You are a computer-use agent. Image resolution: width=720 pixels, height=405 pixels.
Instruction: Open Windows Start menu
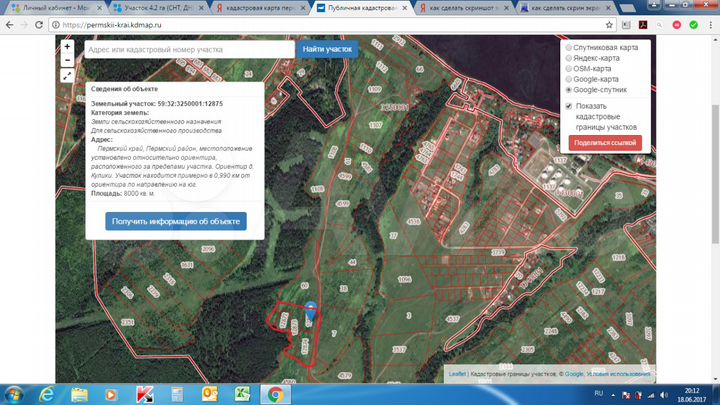16,393
